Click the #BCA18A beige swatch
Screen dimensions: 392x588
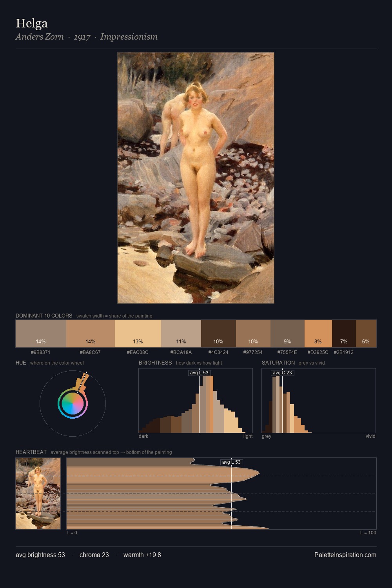coord(181,334)
